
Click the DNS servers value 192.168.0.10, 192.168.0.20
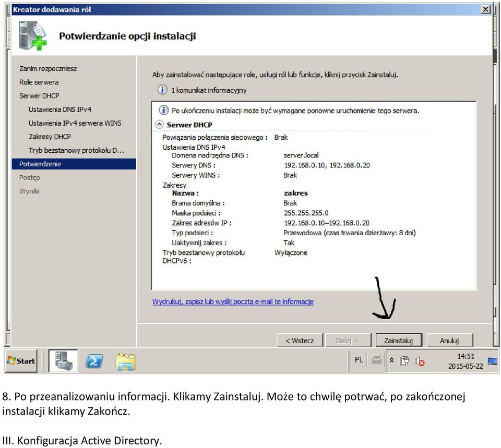(x=327, y=165)
